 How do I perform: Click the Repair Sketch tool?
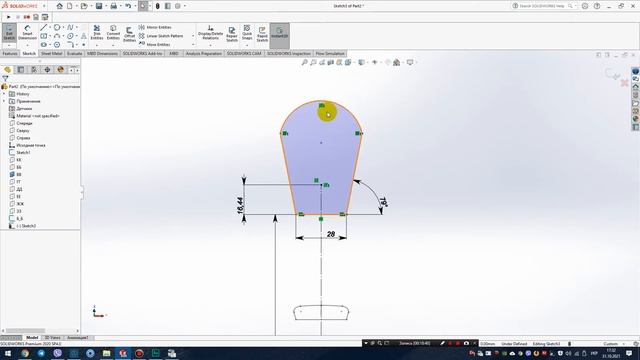tap(232, 34)
